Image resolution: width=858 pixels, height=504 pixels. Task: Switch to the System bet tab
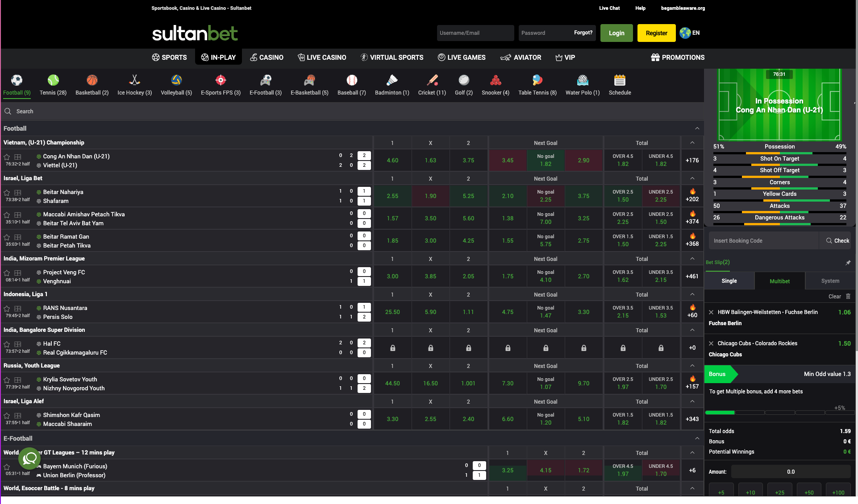point(830,281)
